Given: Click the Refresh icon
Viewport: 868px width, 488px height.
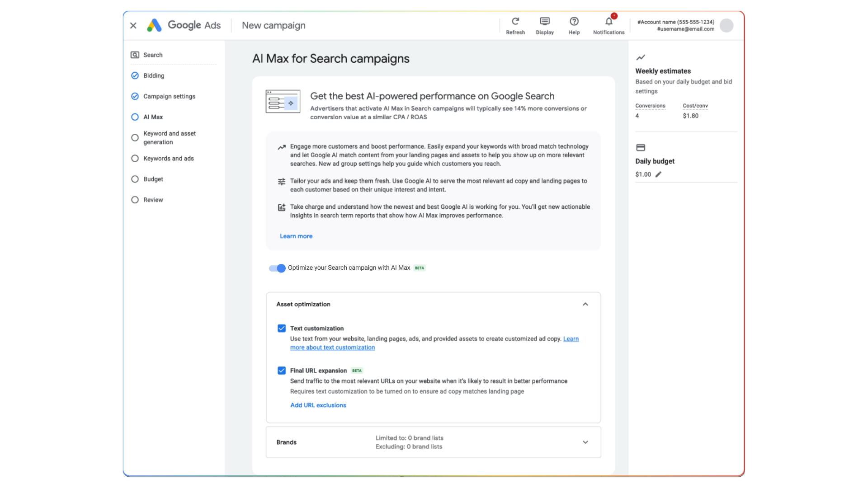Looking at the screenshot, I should (515, 21).
